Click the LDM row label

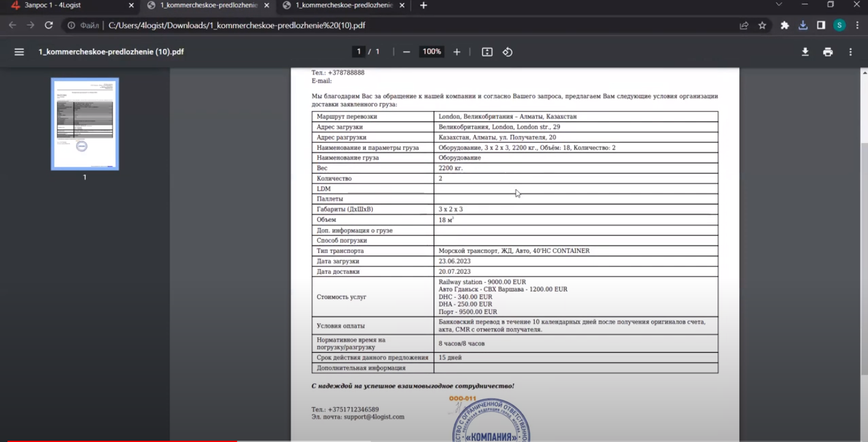pos(324,189)
